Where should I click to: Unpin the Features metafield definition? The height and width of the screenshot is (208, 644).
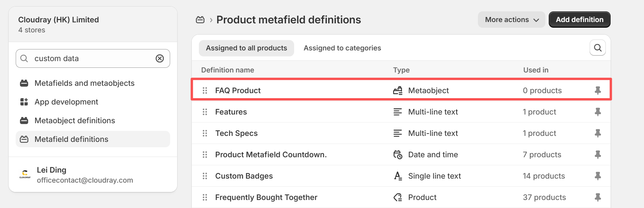point(598,112)
